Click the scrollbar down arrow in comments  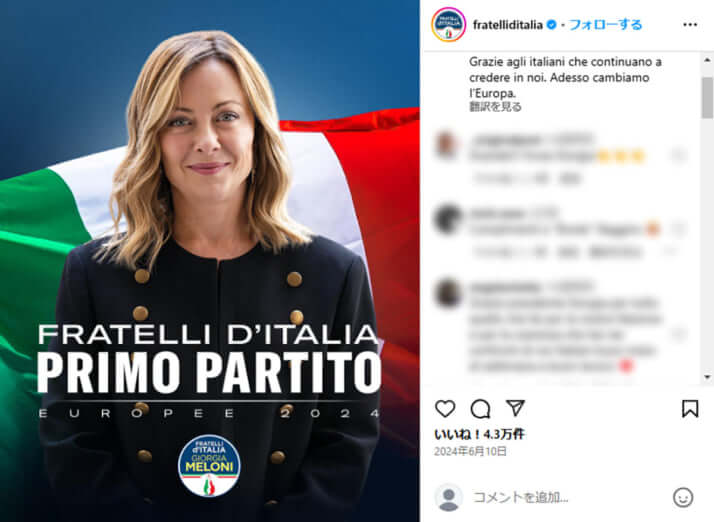click(707, 377)
